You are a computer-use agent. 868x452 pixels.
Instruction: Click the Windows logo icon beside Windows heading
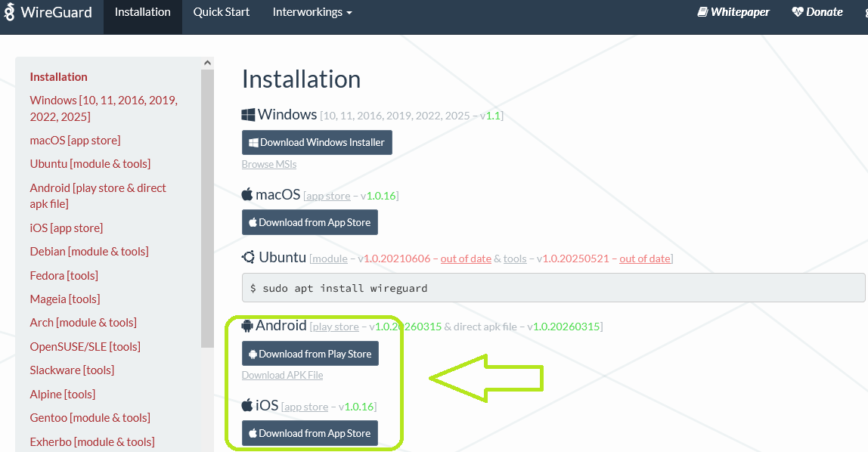[x=248, y=115]
